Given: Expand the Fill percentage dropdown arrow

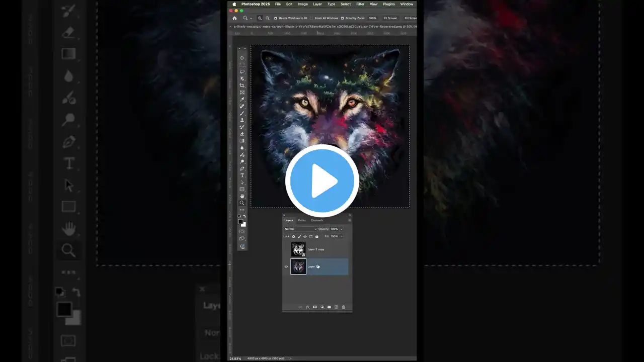Looking at the screenshot, I should click(x=341, y=236).
